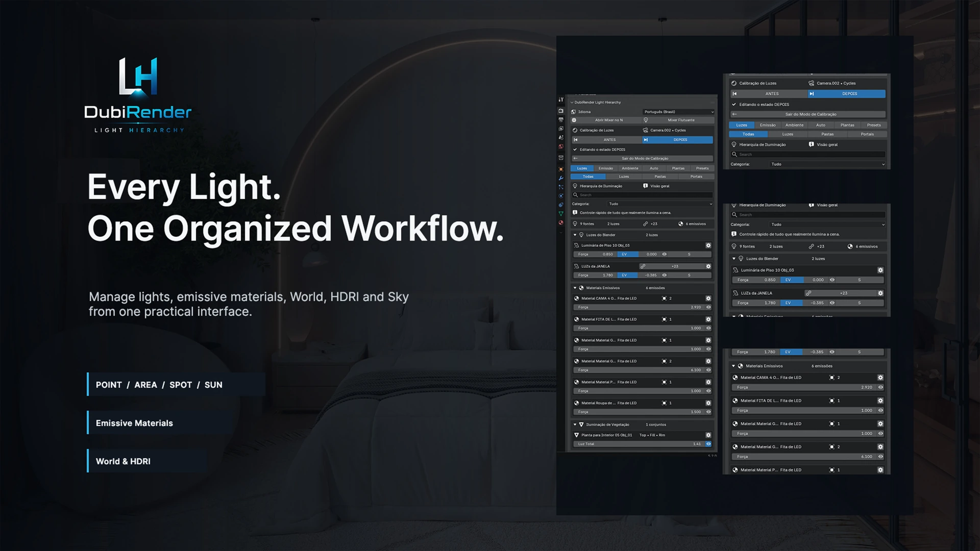
Task: Select the Auto tab in full panel
Action: point(654,168)
